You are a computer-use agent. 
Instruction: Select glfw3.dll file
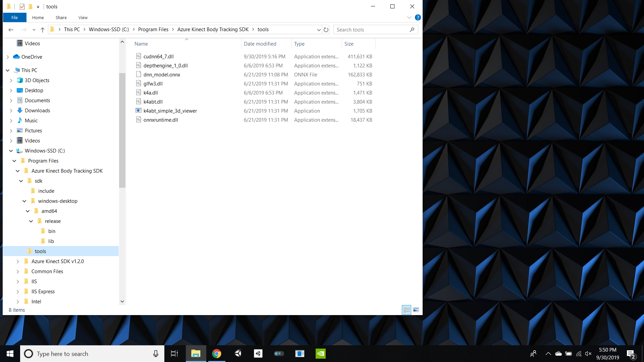coord(153,84)
